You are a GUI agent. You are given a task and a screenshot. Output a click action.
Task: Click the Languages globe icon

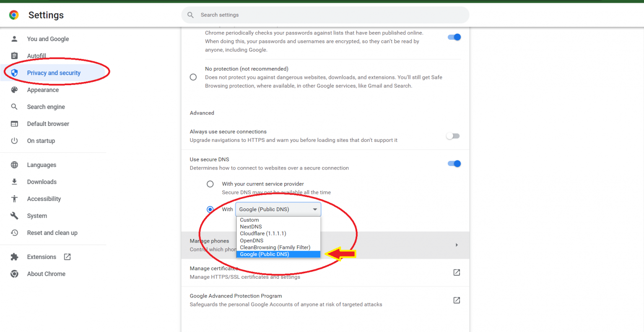[x=14, y=165]
